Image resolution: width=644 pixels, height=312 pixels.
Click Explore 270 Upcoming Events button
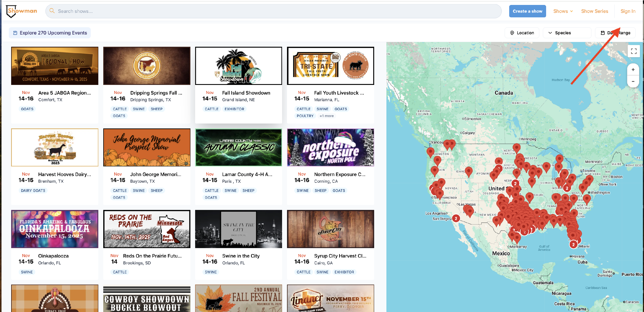(x=50, y=33)
